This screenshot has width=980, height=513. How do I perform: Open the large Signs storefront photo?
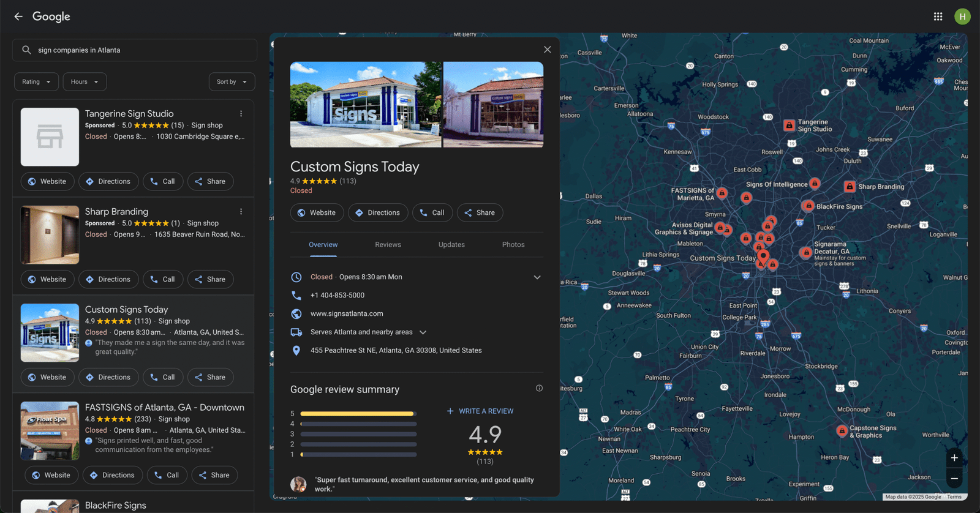coord(366,105)
